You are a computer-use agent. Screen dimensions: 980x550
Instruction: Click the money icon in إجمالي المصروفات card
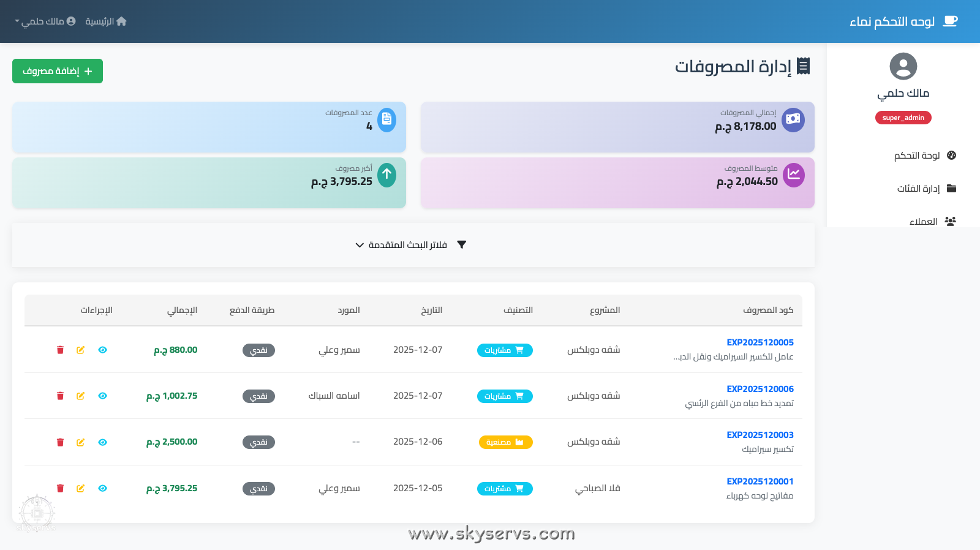[793, 119]
